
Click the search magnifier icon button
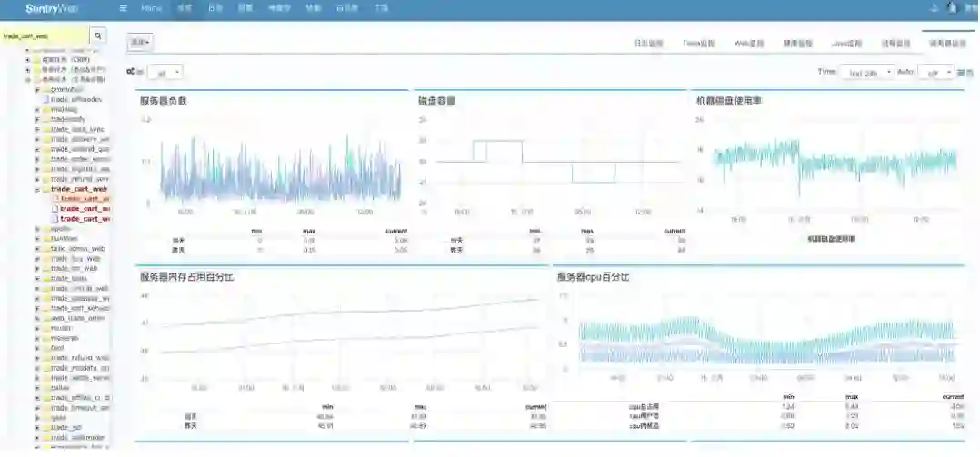pos(98,36)
